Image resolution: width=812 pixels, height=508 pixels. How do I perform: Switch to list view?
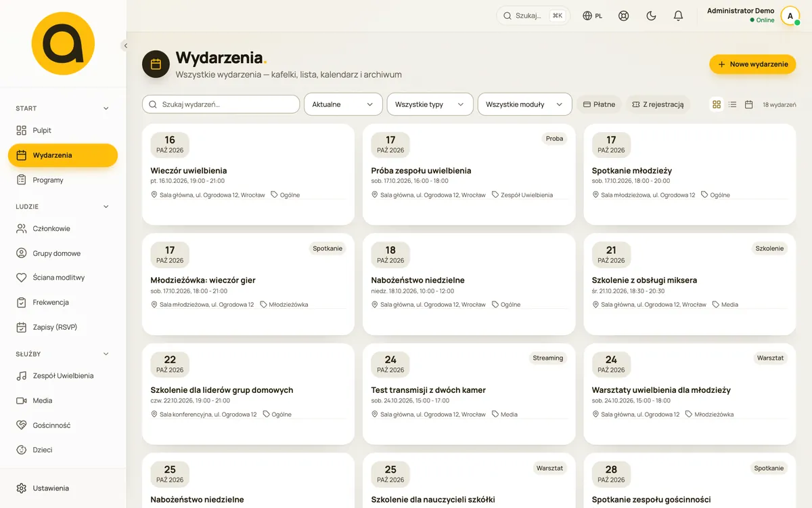(x=733, y=104)
